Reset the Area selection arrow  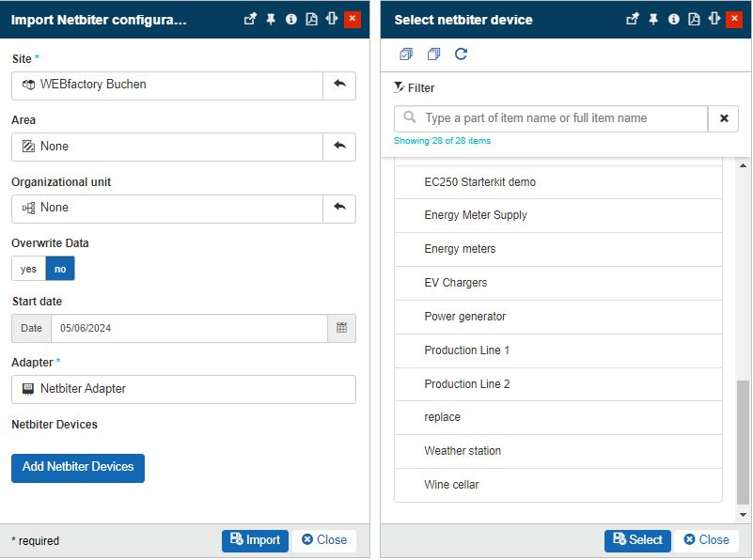[339, 147]
